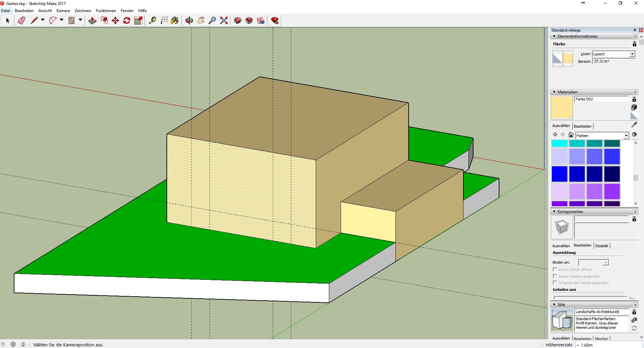The image size is (644, 348).
Task: Open the Extension Manager ruby icon
Action: click(275, 21)
